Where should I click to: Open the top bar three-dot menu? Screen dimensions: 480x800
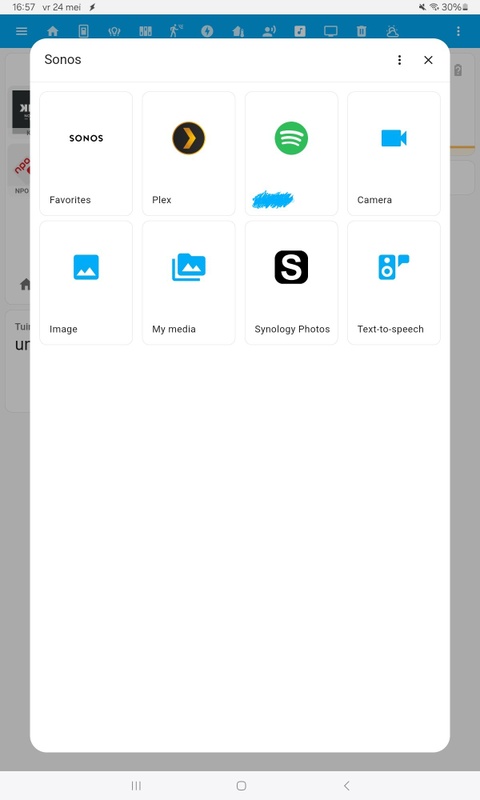(458, 31)
